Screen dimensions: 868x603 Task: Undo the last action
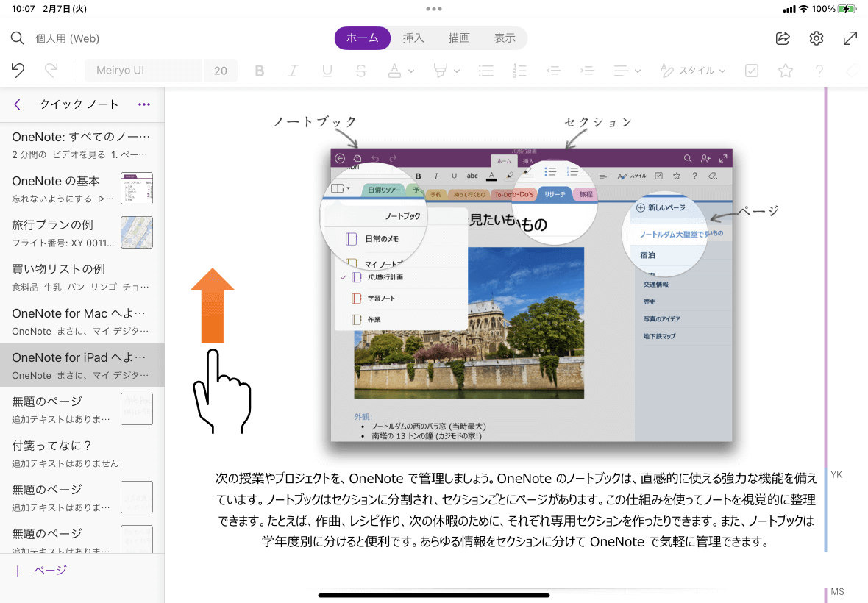[x=18, y=71]
